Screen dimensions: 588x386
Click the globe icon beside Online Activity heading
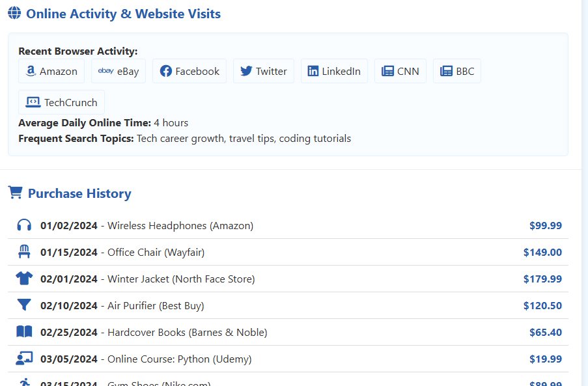[14, 13]
